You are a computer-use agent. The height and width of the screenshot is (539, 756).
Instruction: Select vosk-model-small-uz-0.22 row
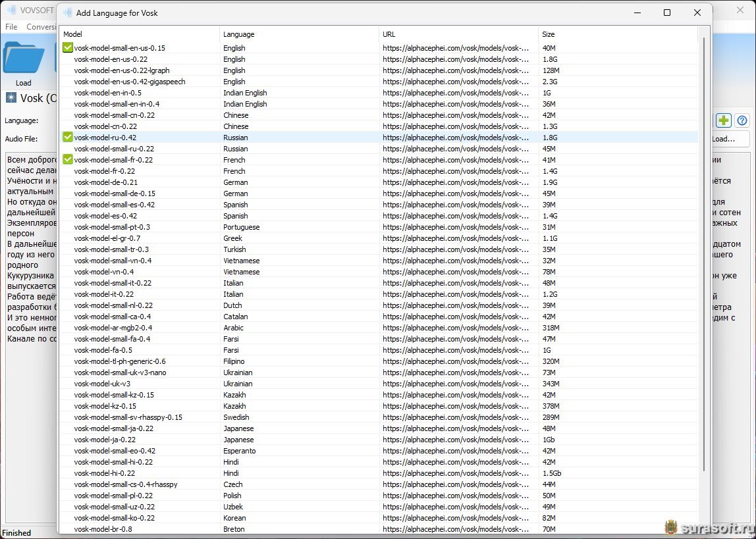click(379, 507)
